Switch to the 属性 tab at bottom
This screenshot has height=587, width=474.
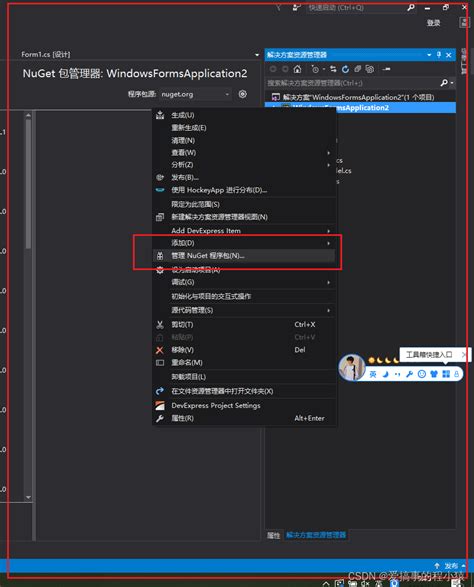pyautogui.click(x=274, y=535)
